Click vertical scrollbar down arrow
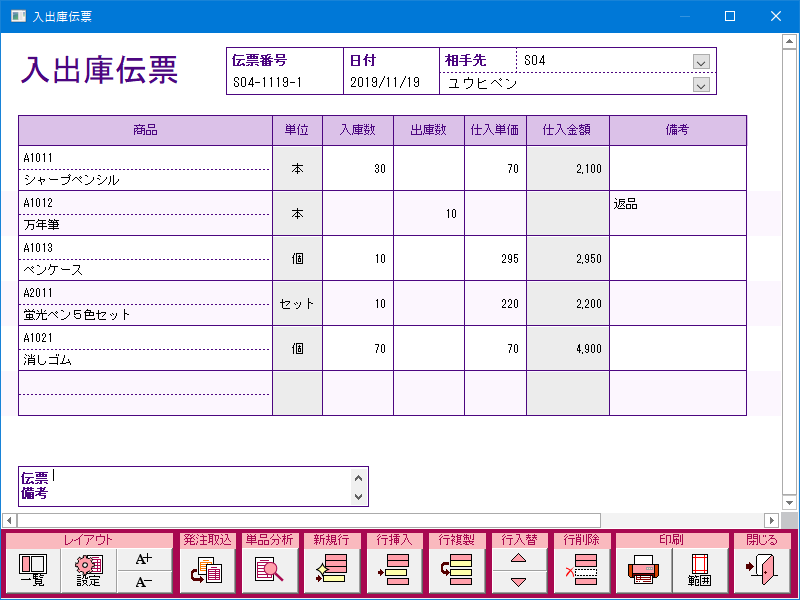The height and width of the screenshot is (600, 800). [789, 503]
